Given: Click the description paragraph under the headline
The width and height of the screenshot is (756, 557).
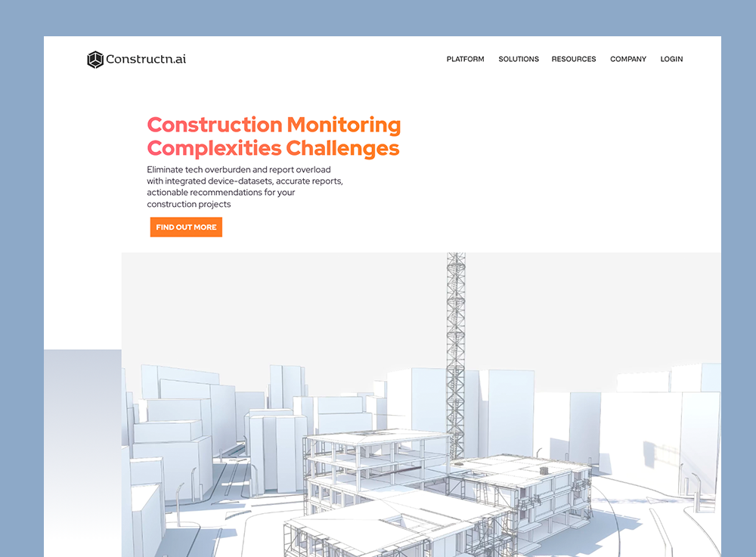Looking at the screenshot, I should point(244,187).
